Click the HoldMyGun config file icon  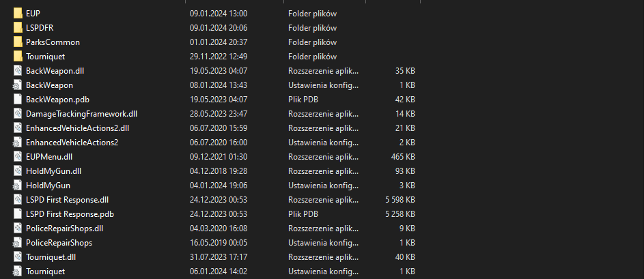pyautogui.click(x=18, y=186)
